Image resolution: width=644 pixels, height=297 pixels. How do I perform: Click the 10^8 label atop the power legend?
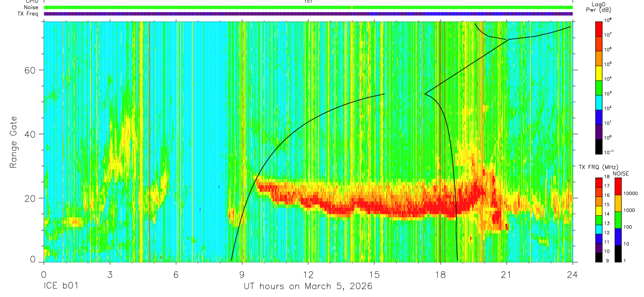[x=608, y=20]
